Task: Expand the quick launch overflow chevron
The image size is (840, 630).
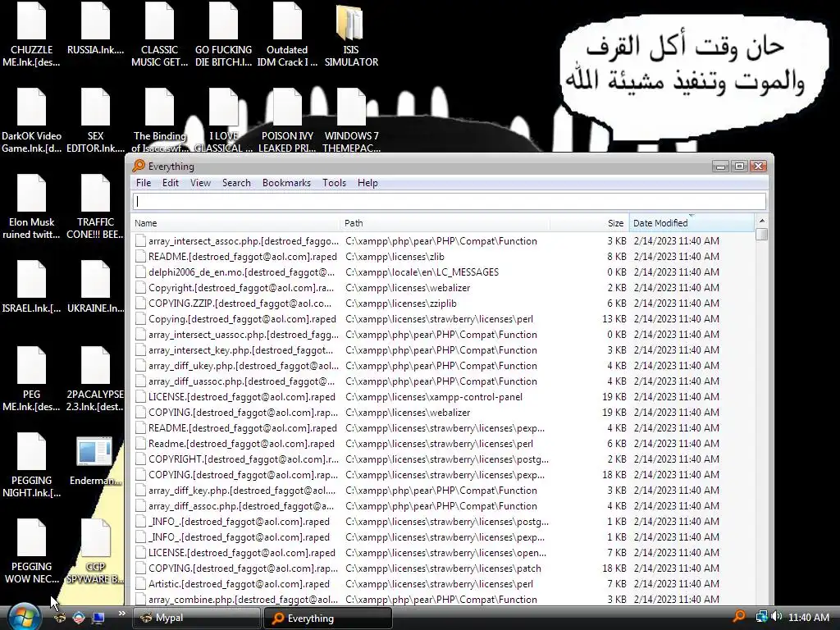Action: pyautogui.click(x=121, y=614)
